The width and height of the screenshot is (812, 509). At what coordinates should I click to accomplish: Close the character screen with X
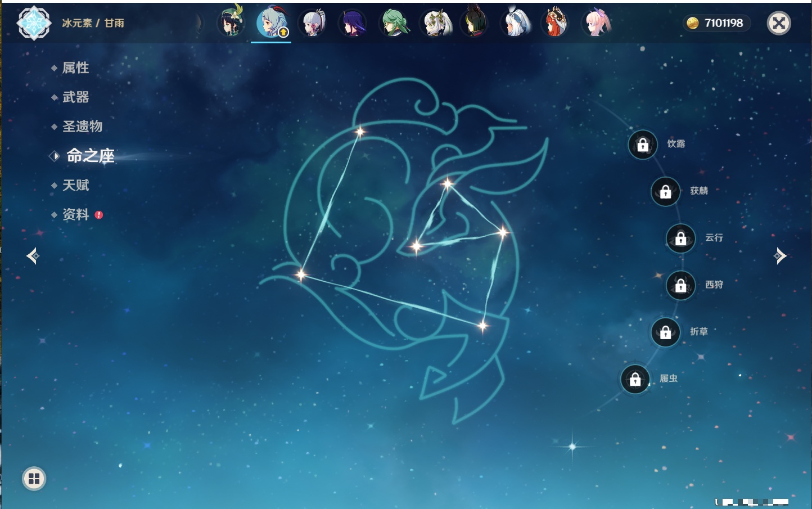[x=779, y=23]
